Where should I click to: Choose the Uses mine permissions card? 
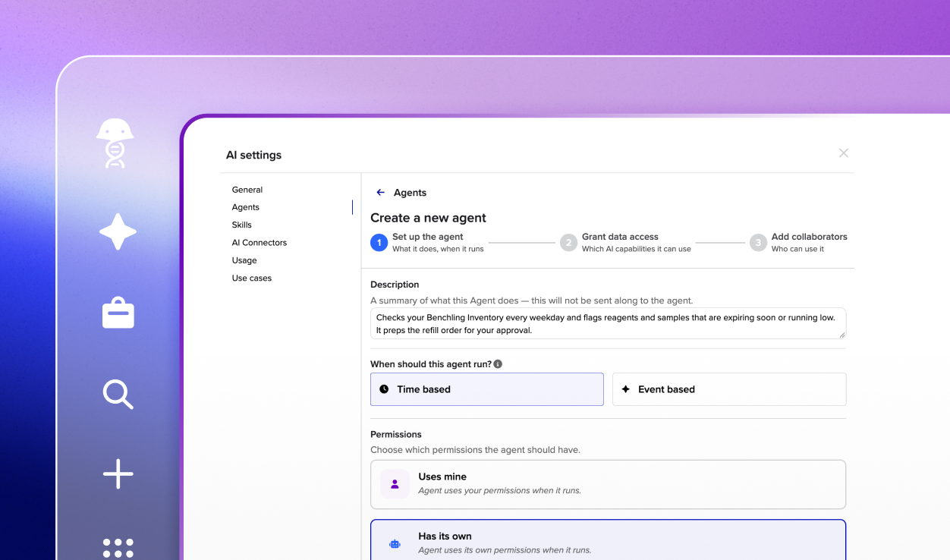[608, 484]
